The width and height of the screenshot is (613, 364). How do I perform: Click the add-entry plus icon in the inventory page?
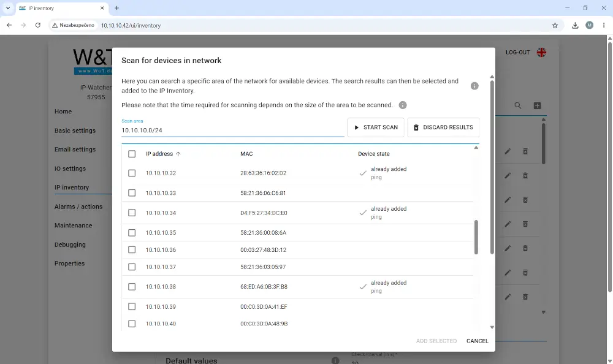[537, 105]
